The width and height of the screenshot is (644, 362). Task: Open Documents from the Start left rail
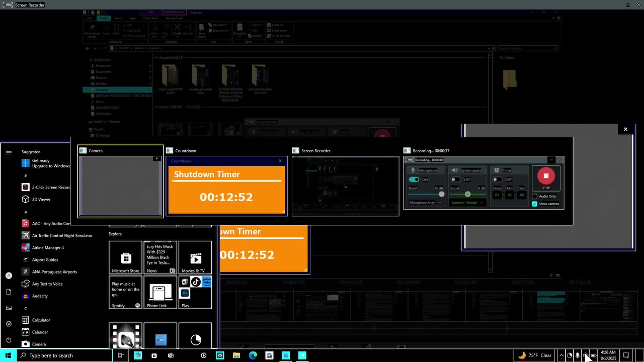pyautogui.click(x=9, y=292)
